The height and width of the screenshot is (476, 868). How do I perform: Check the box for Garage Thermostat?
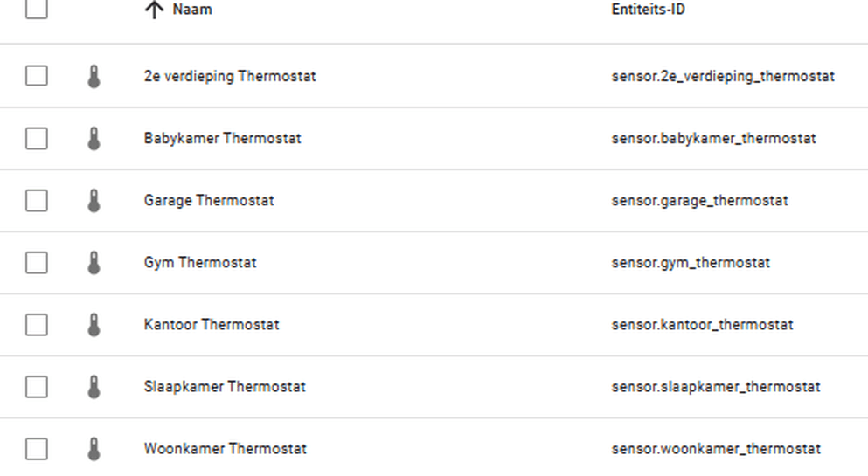coord(36,201)
